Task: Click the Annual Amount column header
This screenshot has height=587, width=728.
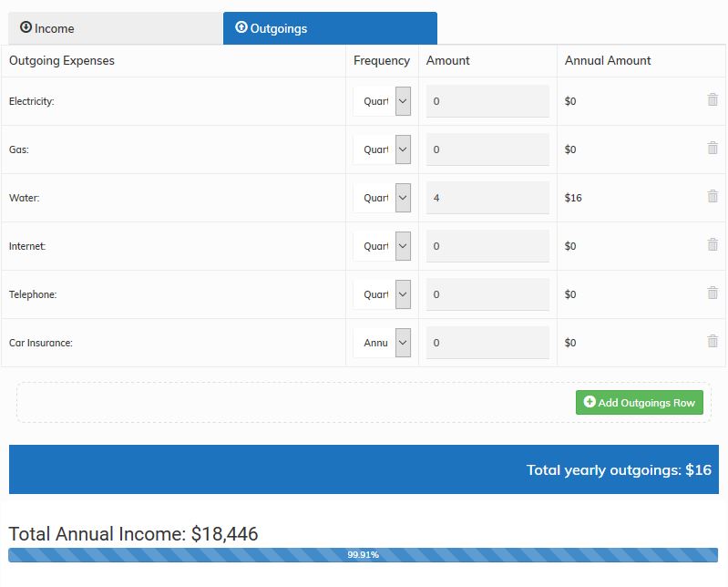Action: click(608, 60)
